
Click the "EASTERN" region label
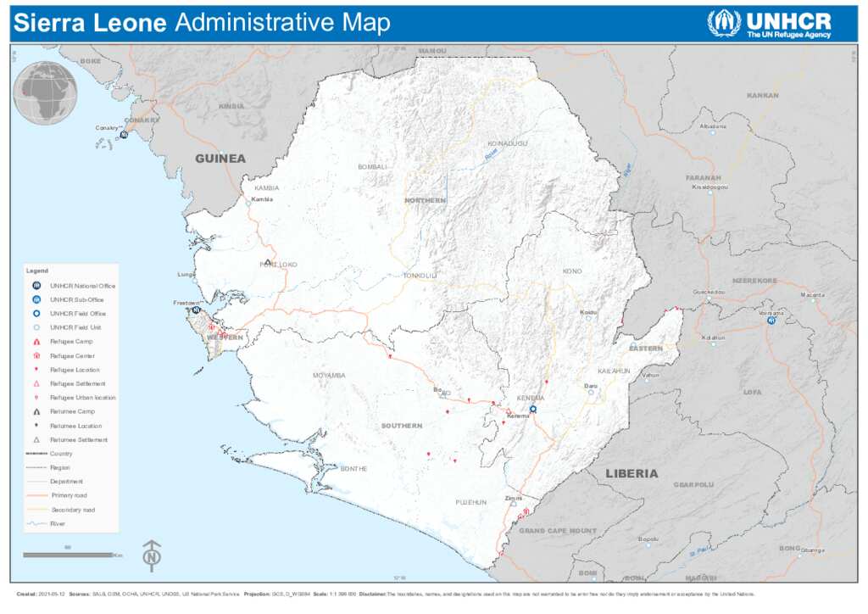coord(646,349)
